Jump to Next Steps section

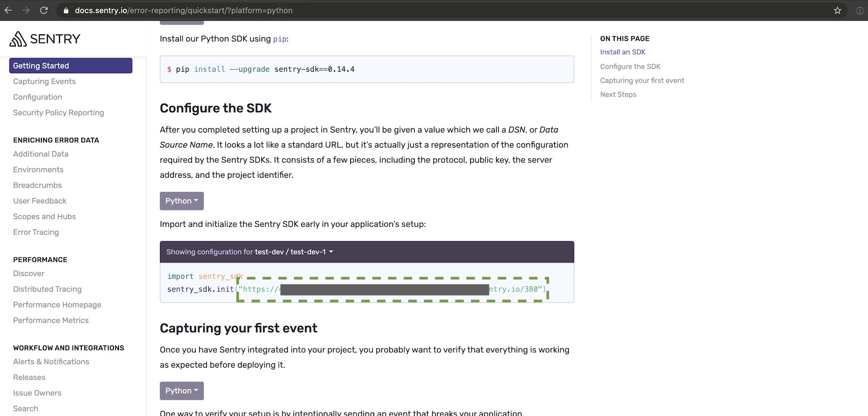[x=618, y=94]
